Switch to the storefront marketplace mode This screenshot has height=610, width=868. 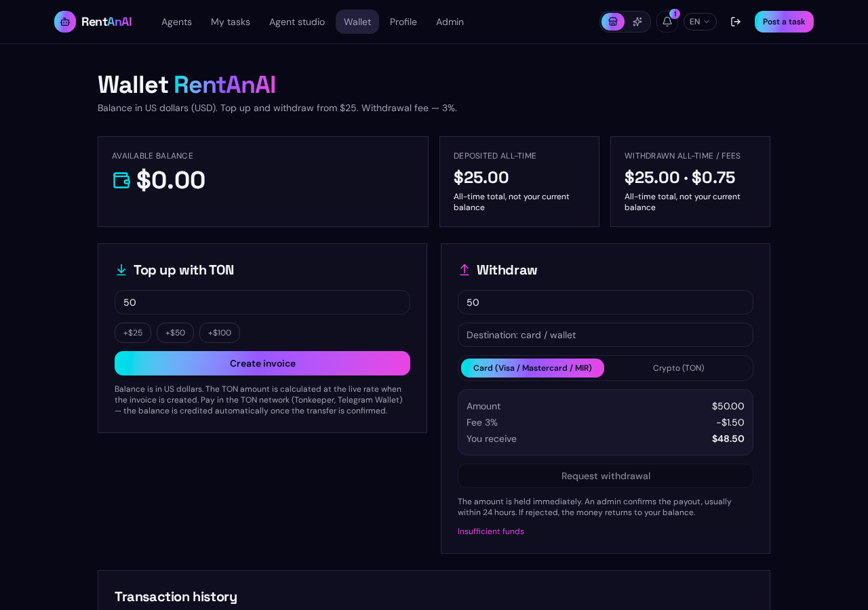click(x=613, y=22)
